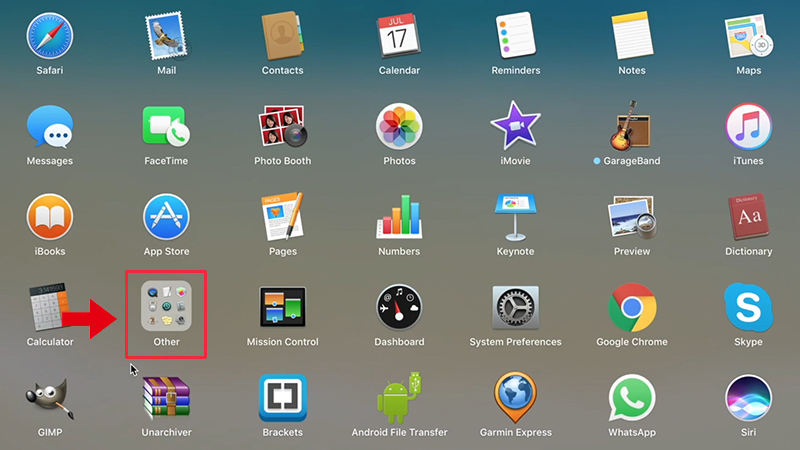The height and width of the screenshot is (450, 800).
Task: Click the "GarageBand" label text
Action: [x=632, y=161]
